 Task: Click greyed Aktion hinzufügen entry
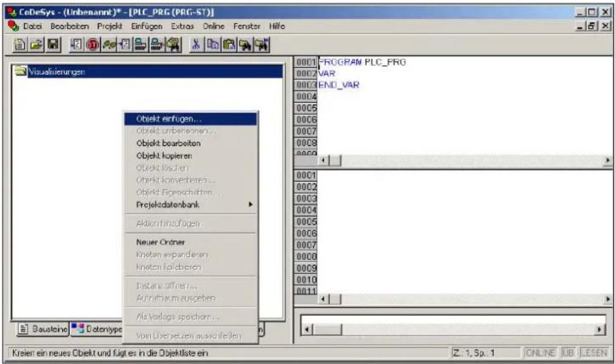pyautogui.click(x=191, y=224)
